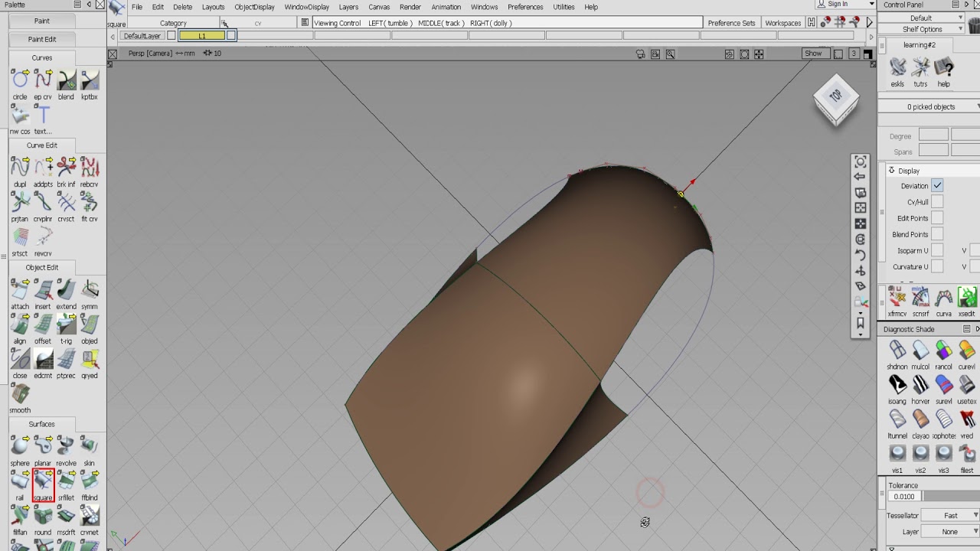This screenshot has height=551, width=980.
Task: Switch to the Paint Edit tab
Action: [42, 39]
